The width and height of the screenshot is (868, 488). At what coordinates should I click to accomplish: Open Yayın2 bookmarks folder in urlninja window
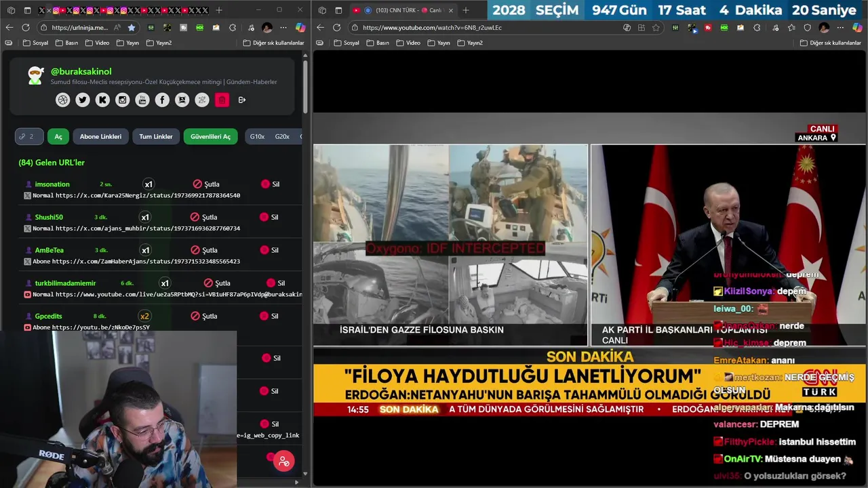pos(159,43)
